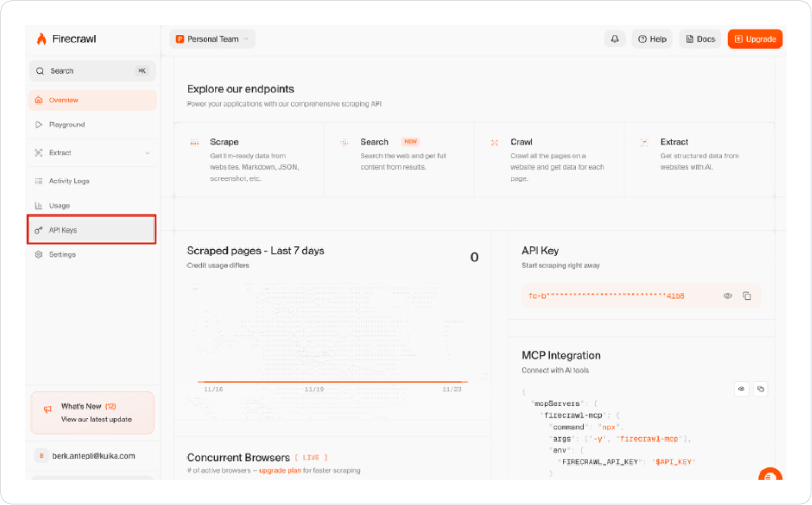Click the Overview home icon

coord(38,100)
